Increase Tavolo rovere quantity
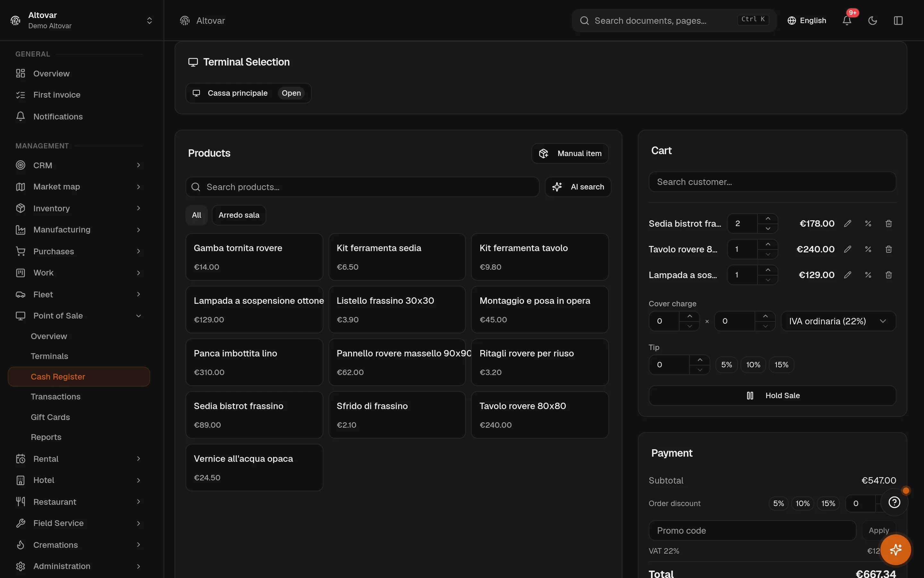The width and height of the screenshot is (924, 578). tap(767, 244)
